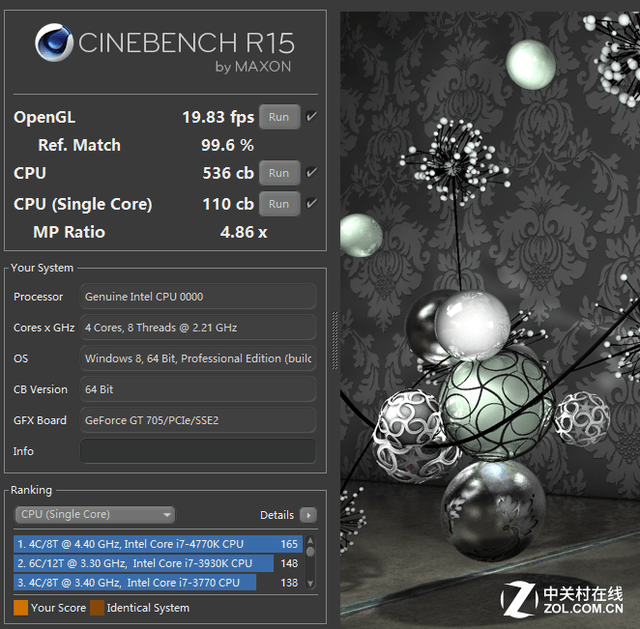The image size is (640, 629).
Task: Click the OpenGL label
Action: [x=44, y=118]
